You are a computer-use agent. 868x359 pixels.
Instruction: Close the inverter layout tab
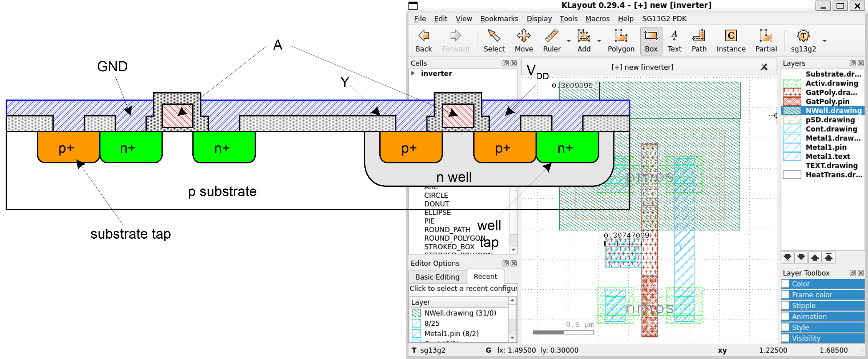pos(764,67)
